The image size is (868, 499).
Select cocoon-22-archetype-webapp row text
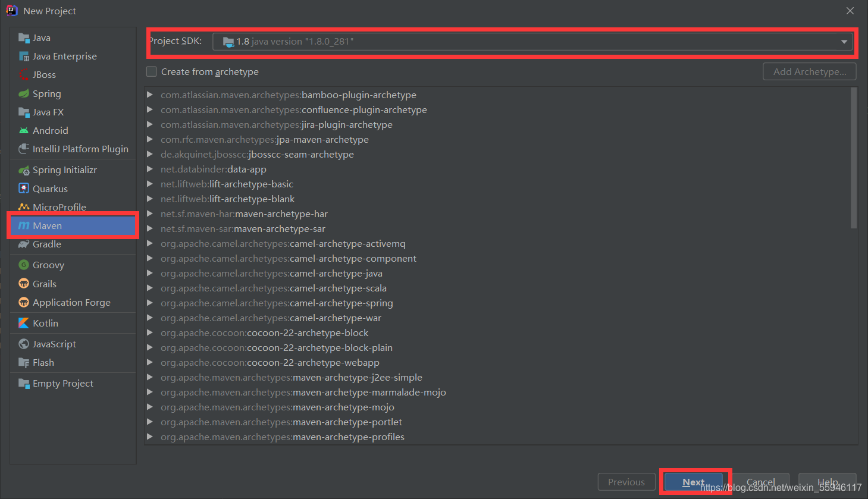[x=270, y=362]
